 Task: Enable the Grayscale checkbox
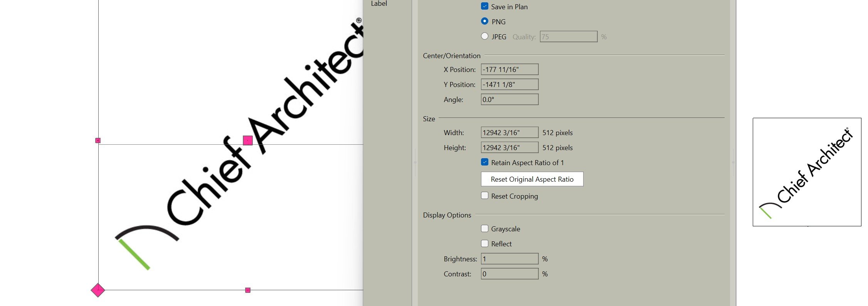point(484,228)
